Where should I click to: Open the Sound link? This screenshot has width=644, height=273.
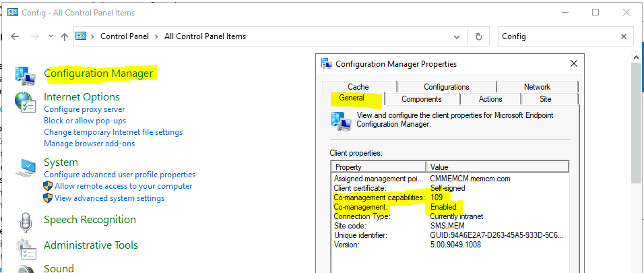pos(59,268)
